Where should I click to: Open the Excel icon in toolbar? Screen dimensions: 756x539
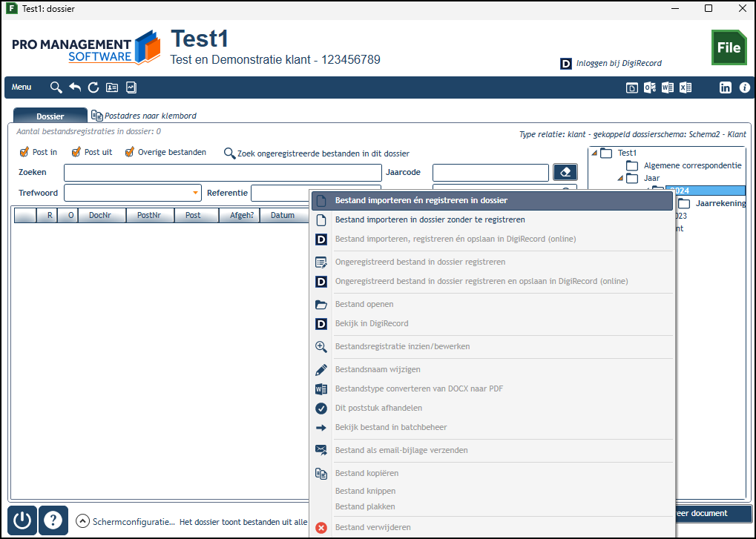pyautogui.click(x=686, y=87)
